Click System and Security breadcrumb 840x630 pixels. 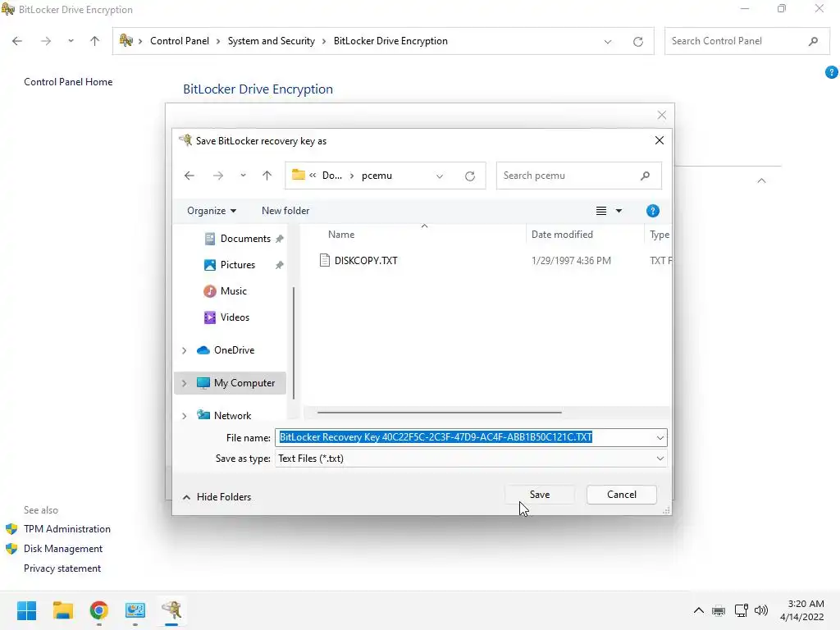(271, 41)
